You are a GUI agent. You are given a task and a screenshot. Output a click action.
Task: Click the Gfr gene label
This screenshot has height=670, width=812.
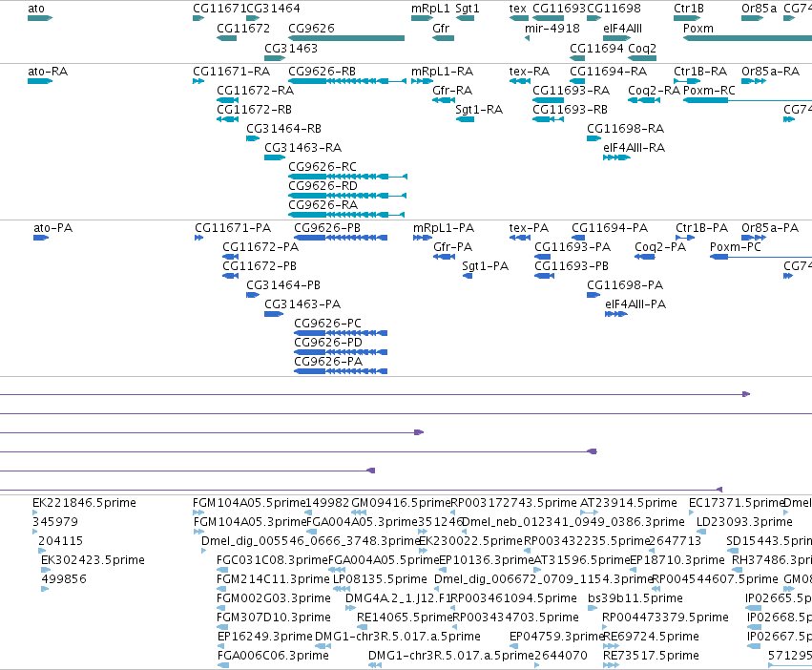(x=441, y=28)
